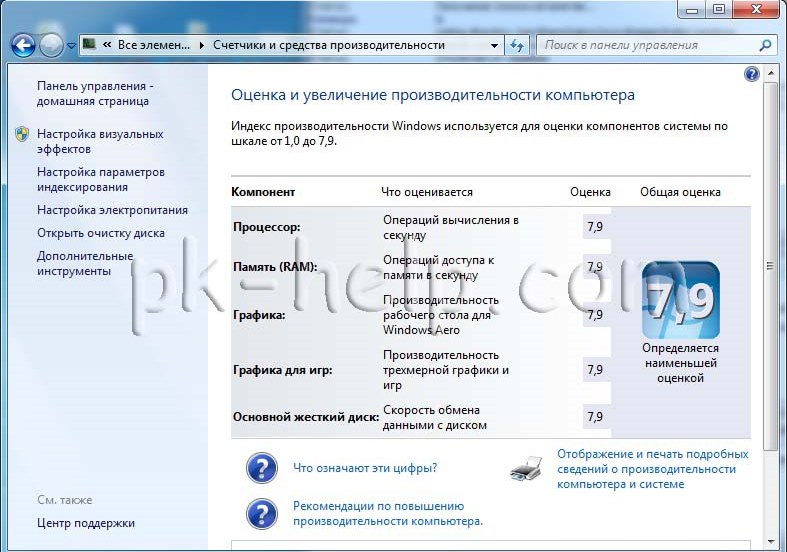
Task: Open "Настройка параметров индексирования"
Action: (100, 180)
